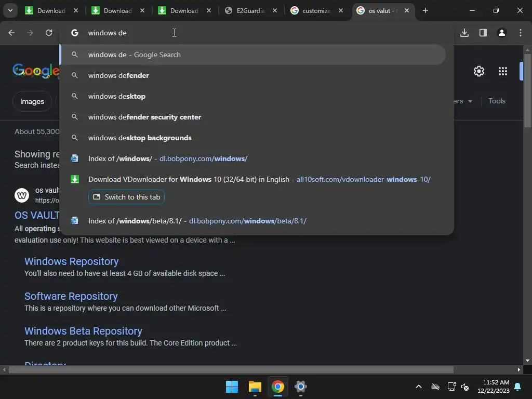Close the os valut tab
The width and height of the screenshot is (532, 399).
click(x=407, y=10)
